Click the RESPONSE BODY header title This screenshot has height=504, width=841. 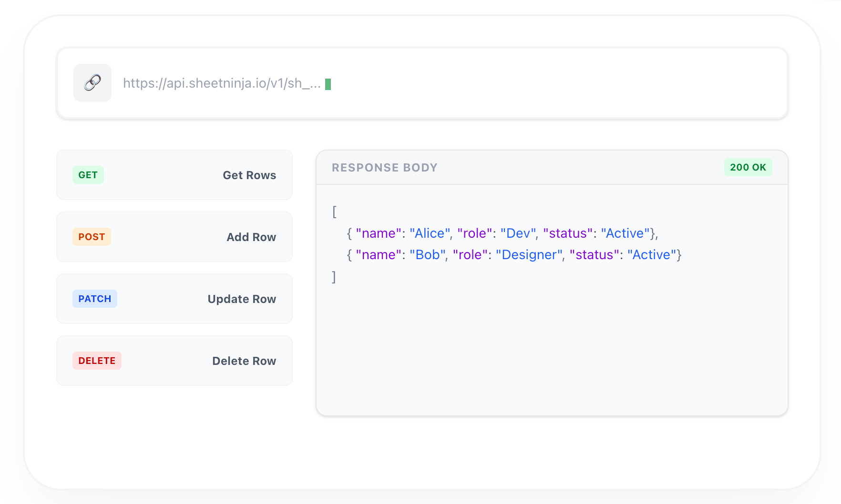coord(384,168)
